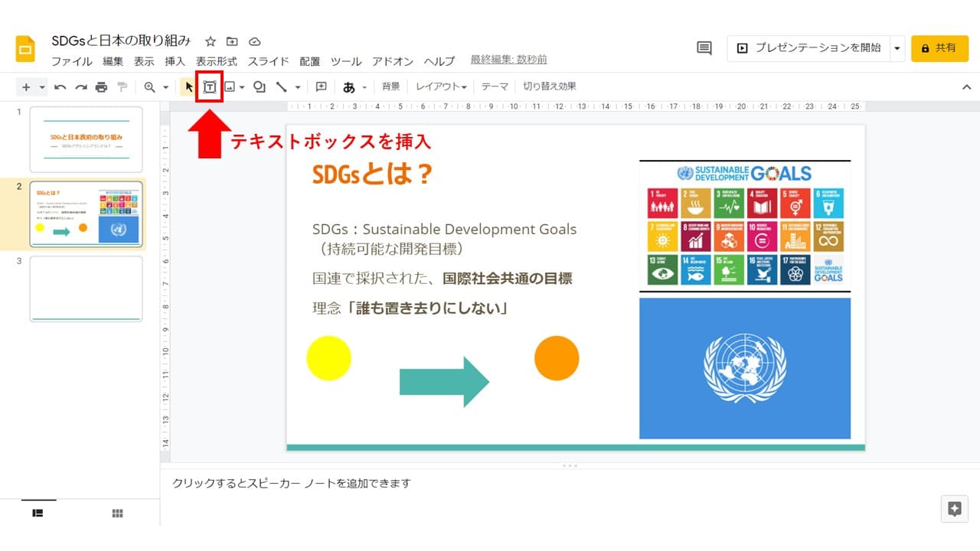Open the last edited link (最終編集)

508,60
